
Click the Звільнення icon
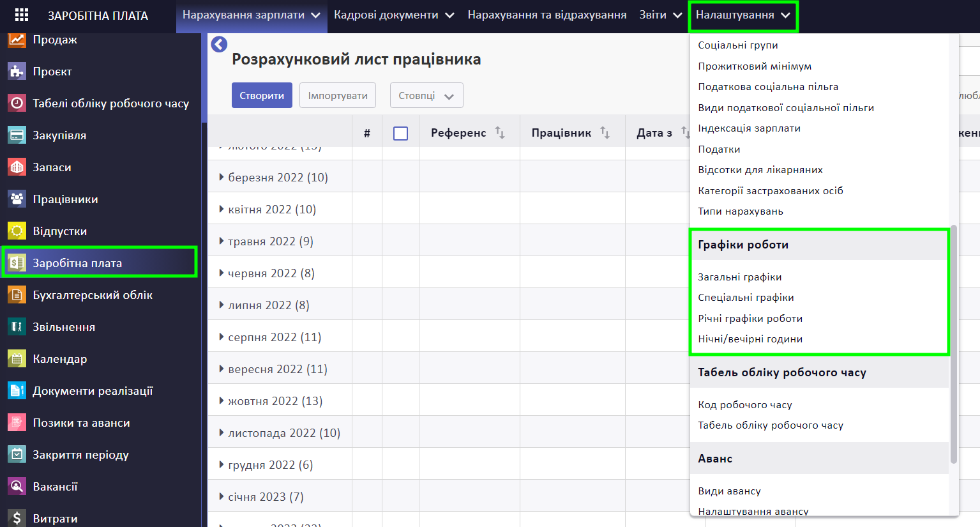[x=17, y=326]
